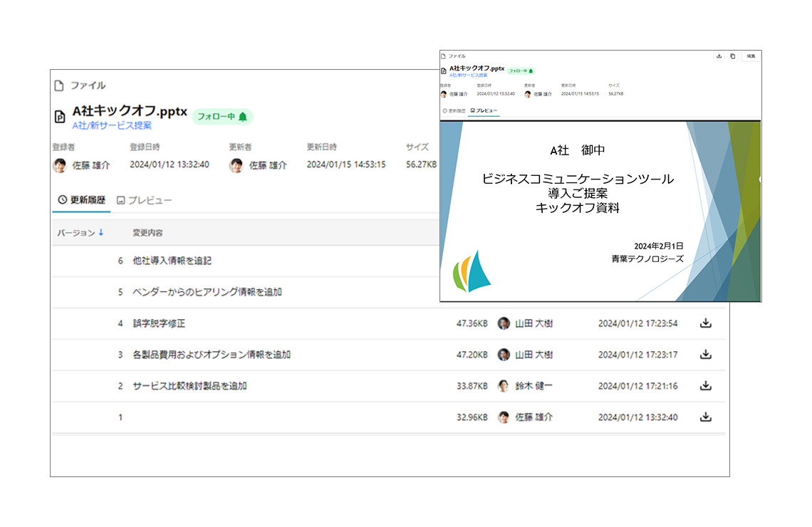Viewport: 812px width, 527px height.
Task: Toggle the フォロー中 badge in the preview window
Action: pyautogui.click(x=521, y=71)
